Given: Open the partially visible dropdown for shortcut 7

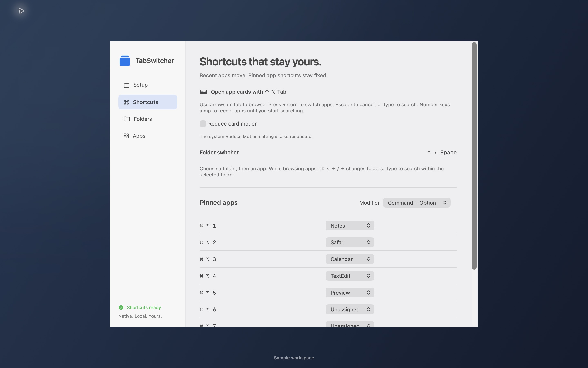Looking at the screenshot, I should click(x=350, y=324).
